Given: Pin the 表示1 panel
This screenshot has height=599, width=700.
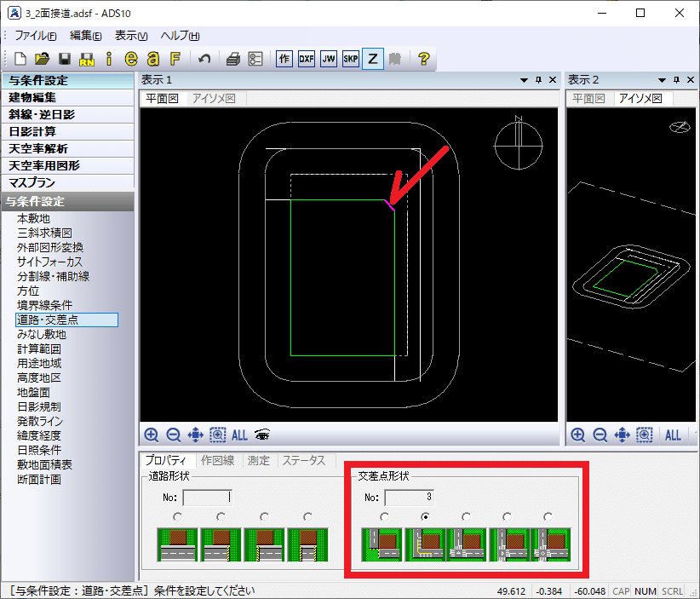Looking at the screenshot, I should (539, 80).
